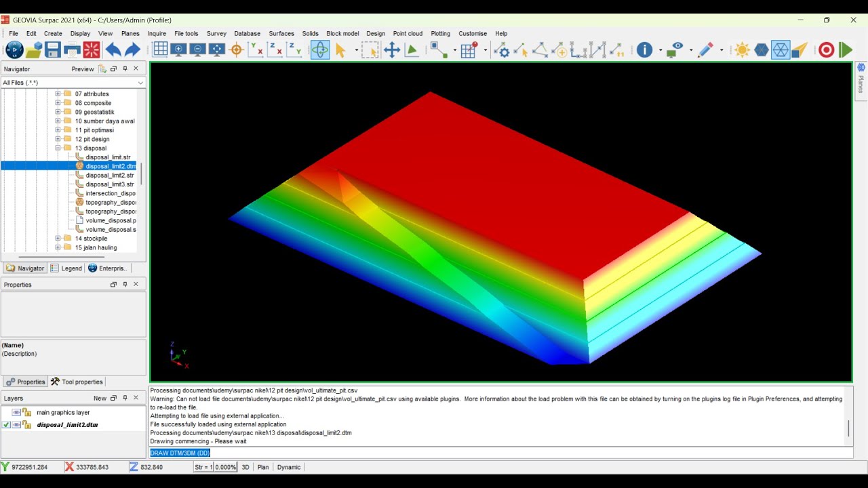
Task: Click the blue Information icon
Action: (x=644, y=49)
